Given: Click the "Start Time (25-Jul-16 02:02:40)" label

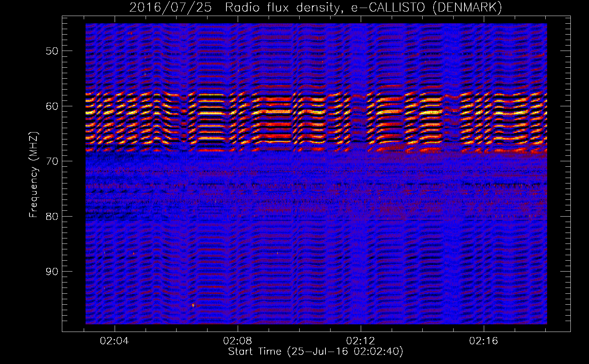Looking at the screenshot, I should point(316,352).
